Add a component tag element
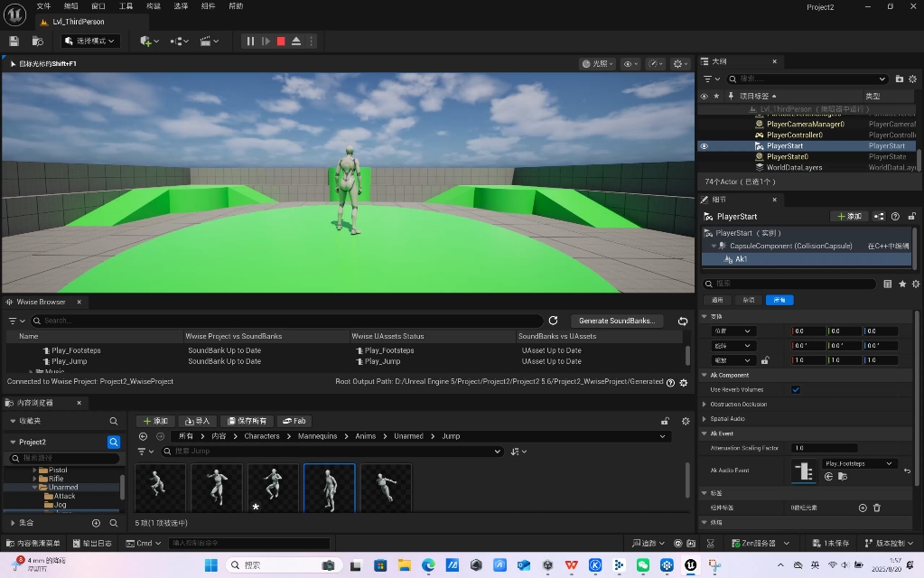 point(863,508)
